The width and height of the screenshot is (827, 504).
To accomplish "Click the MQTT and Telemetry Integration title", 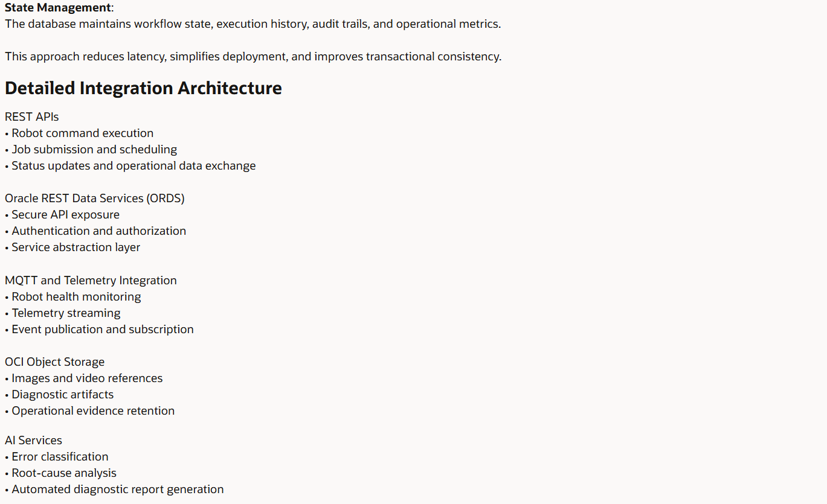I will tap(91, 280).
